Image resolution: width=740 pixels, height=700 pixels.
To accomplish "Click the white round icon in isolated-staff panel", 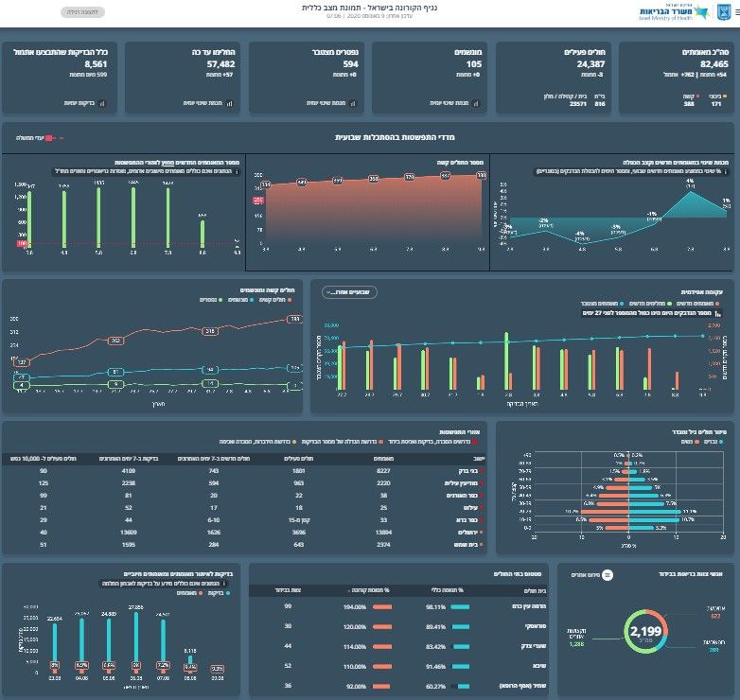I will (x=608, y=575).
